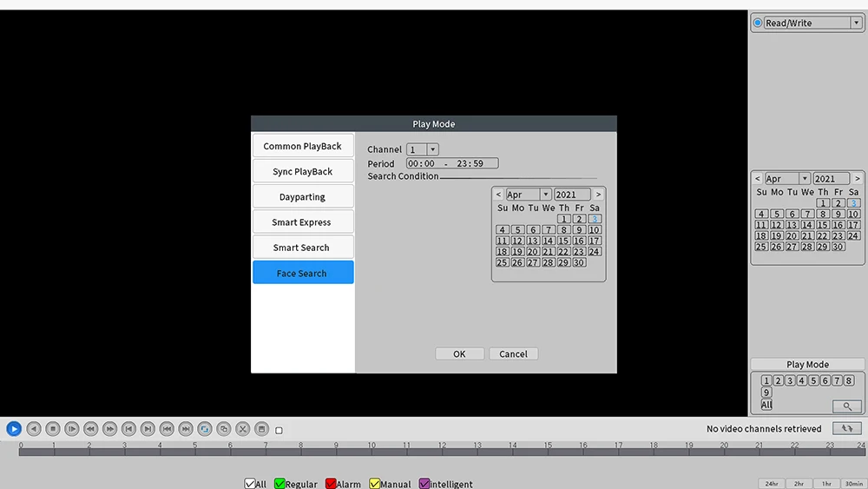This screenshot has width=868, height=489.
Task: Expand the month dropdown in dialog calendar
Action: pyautogui.click(x=545, y=195)
